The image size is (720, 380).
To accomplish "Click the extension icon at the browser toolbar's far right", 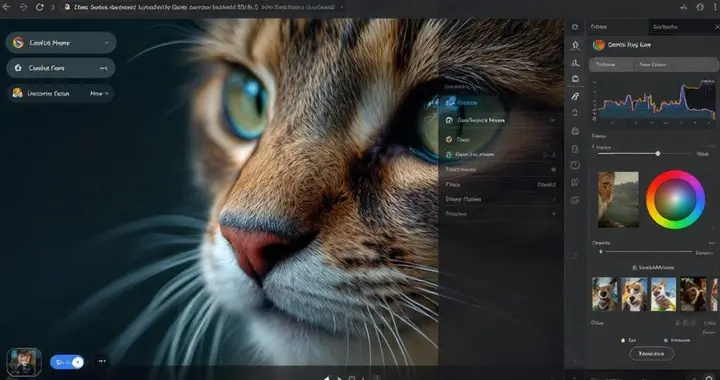I will pos(700,7).
